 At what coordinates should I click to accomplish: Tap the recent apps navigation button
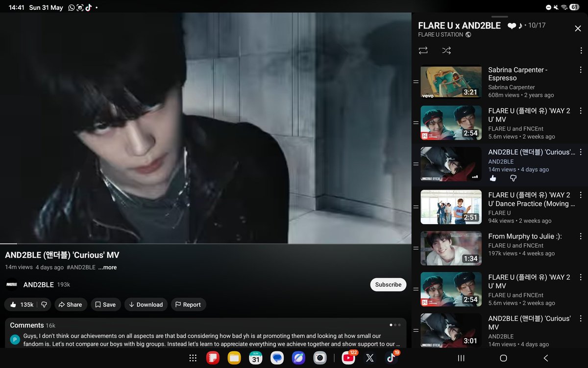[x=461, y=358]
